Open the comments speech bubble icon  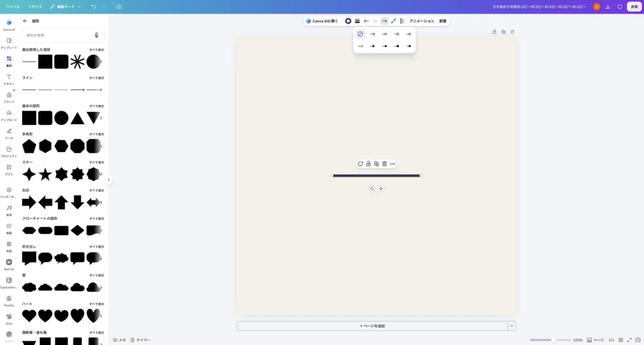tap(619, 6)
